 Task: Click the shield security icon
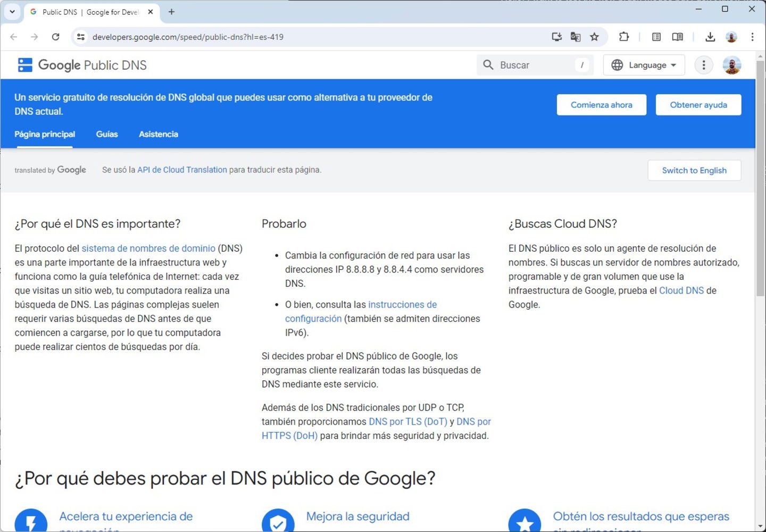click(x=278, y=522)
